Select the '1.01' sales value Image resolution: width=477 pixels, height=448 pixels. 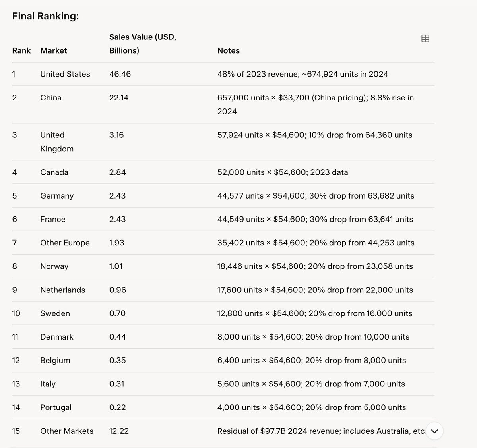[x=116, y=266]
